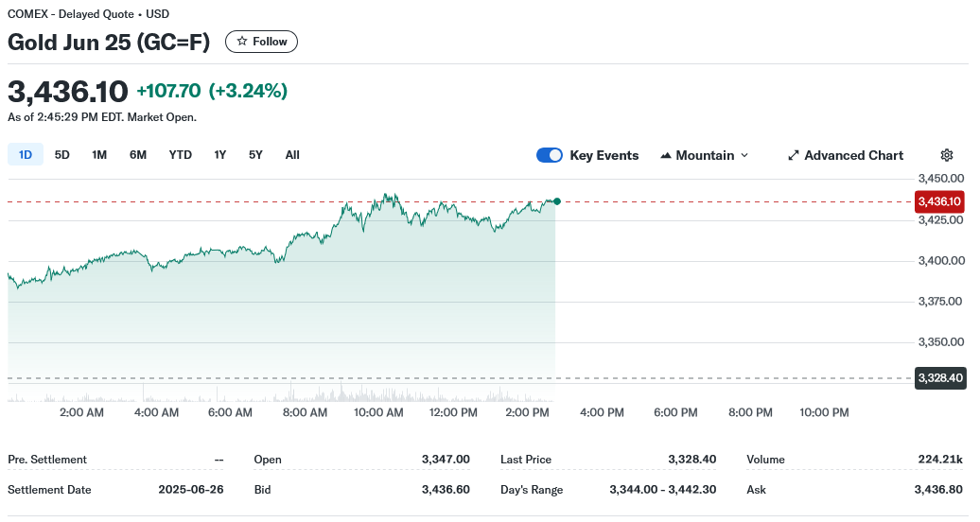Click the Settlement Date label
Viewport: 980px width, 522px height.
click(49, 490)
